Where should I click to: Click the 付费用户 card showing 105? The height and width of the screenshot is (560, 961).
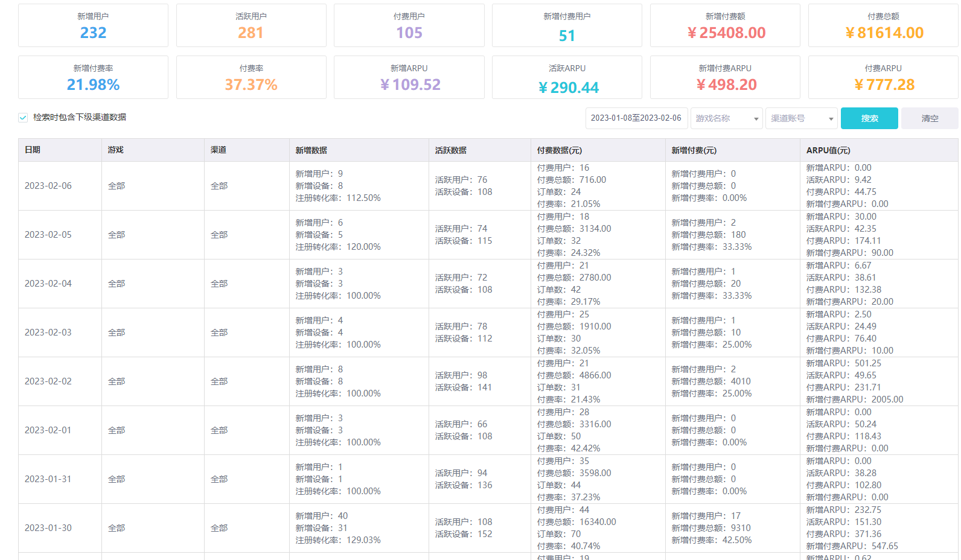click(x=409, y=25)
